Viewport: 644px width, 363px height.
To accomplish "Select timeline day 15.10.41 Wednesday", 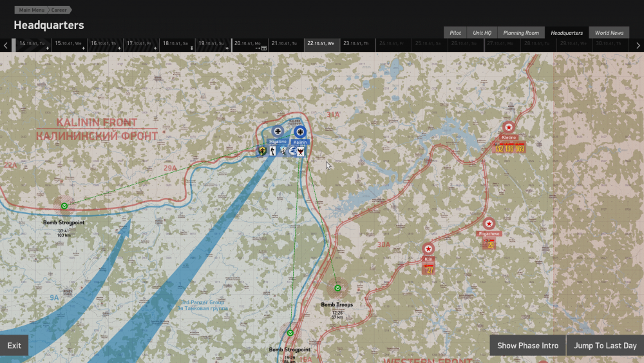I will [x=69, y=45].
